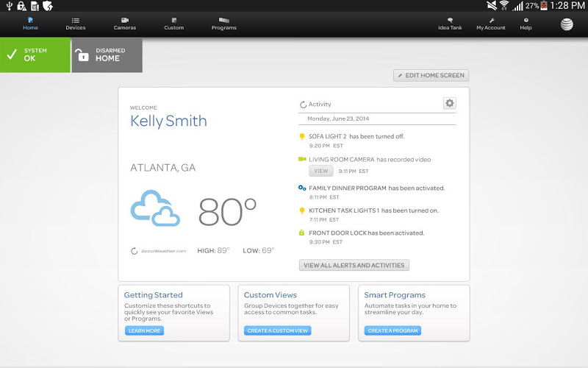Image resolution: width=588 pixels, height=368 pixels.
Task: Click the cloudy weather icon
Action: pyautogui.click(x=155, y=208)
